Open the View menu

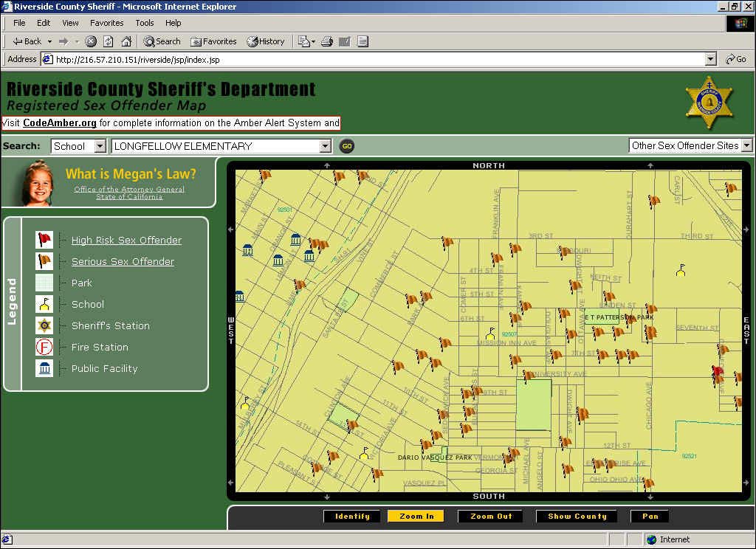click(x=70, y=23)
